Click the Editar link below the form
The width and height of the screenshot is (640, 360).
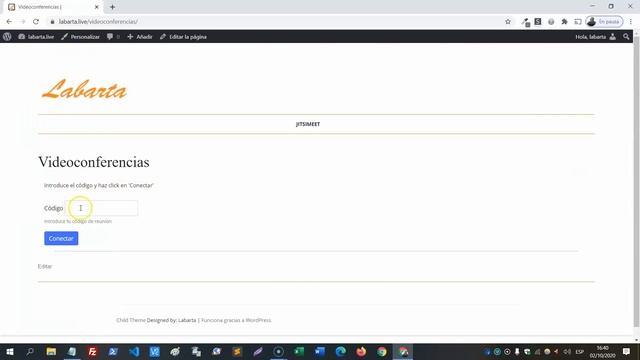[x=45, y=266]
